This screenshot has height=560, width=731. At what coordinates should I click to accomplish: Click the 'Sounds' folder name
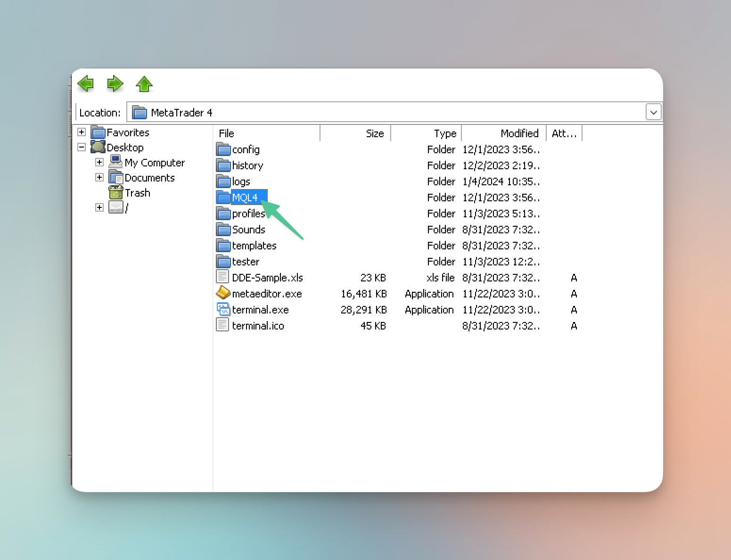[x=249, y=230]
